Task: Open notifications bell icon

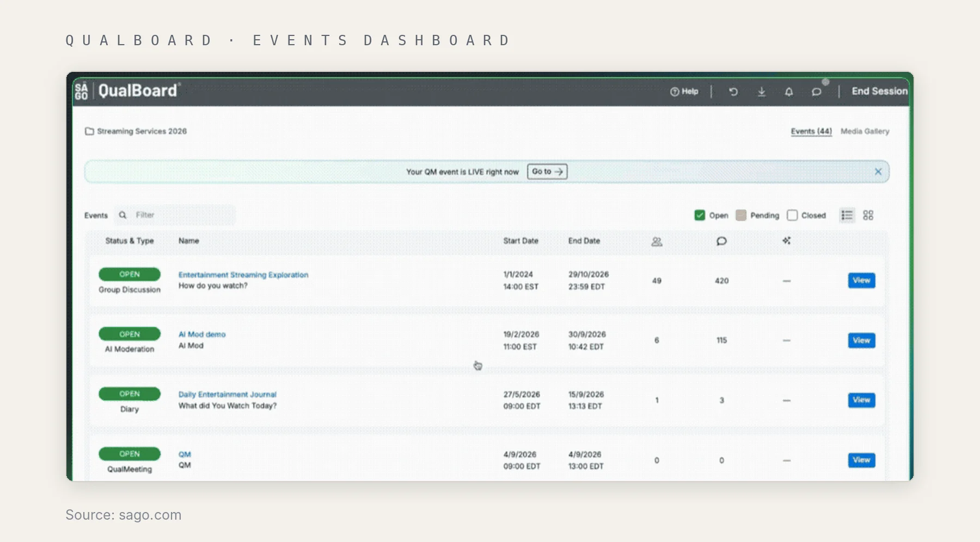Action: 789,92
